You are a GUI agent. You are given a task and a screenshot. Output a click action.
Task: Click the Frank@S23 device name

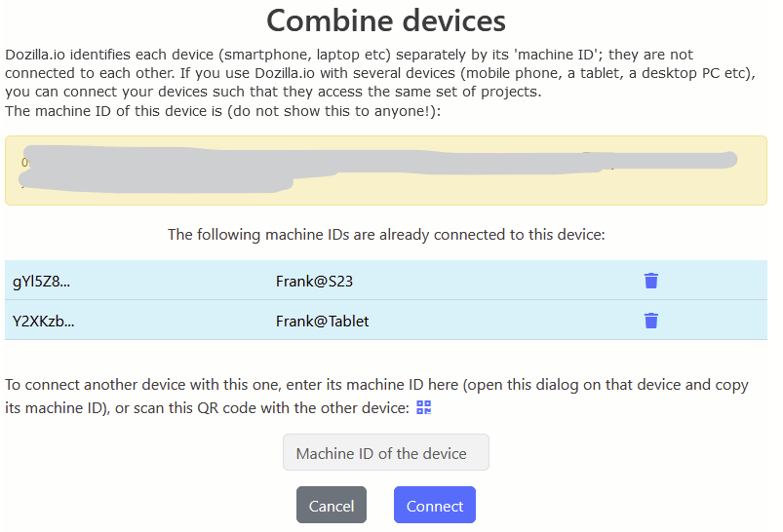[314, 282]
